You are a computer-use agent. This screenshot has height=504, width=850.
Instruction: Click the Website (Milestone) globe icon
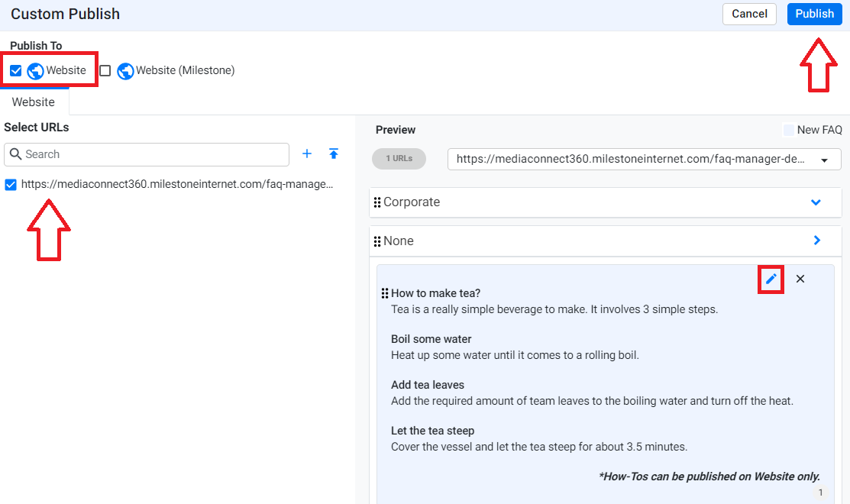pos(125,71)
